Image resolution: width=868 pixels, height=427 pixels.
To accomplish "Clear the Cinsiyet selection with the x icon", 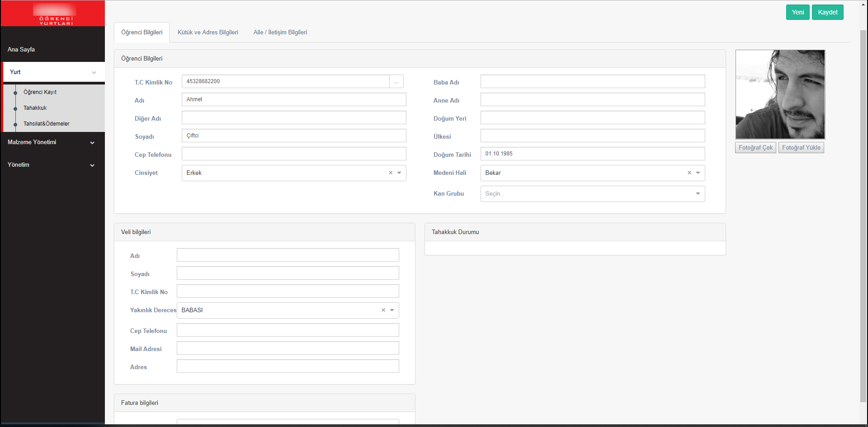I will [x=391, y=173].
